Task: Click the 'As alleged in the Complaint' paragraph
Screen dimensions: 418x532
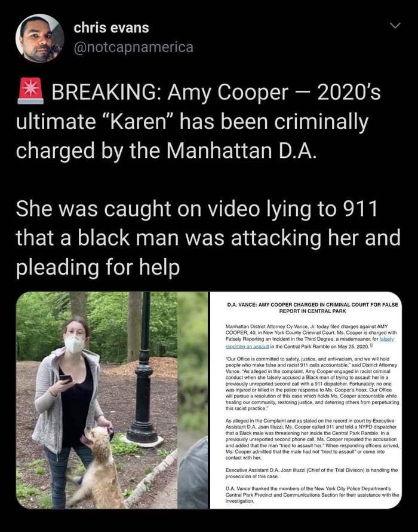Action: click(x=312, y=439)
